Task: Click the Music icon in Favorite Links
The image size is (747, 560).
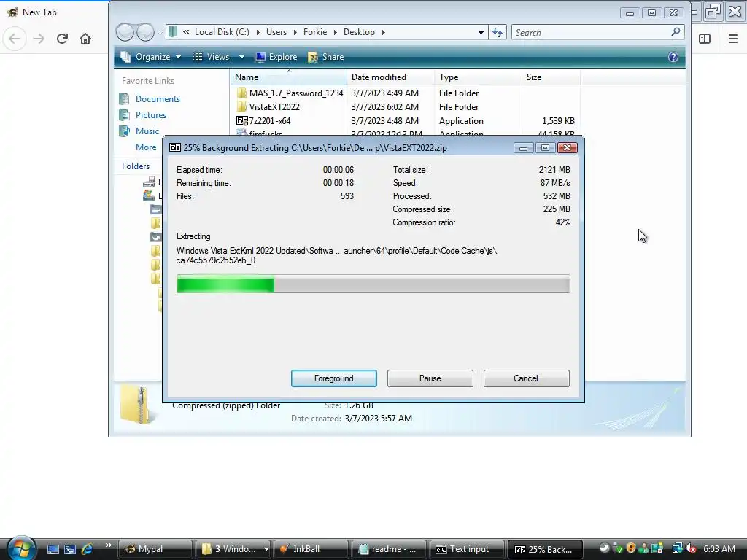Action: click(x=124, y=131)
